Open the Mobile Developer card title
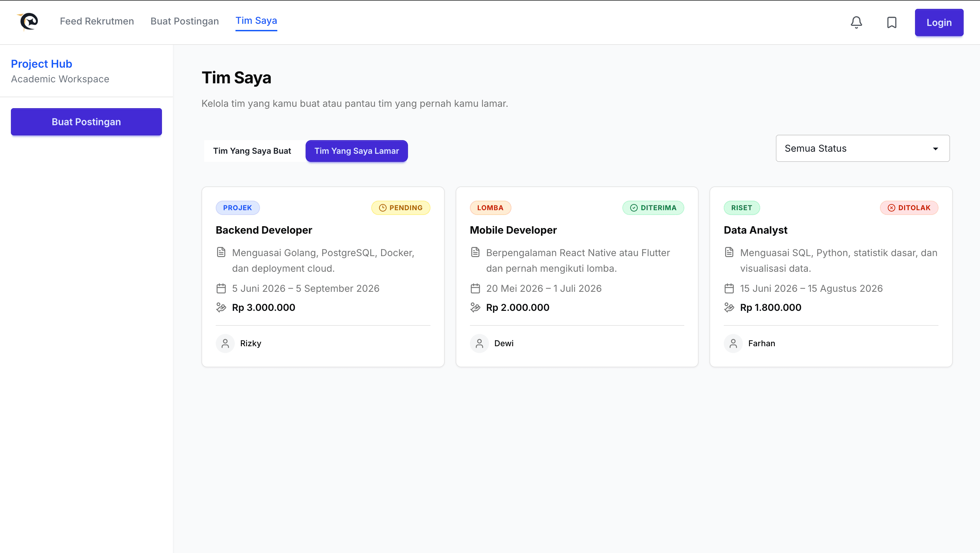 pyautogui.click(x=513, y=230)
